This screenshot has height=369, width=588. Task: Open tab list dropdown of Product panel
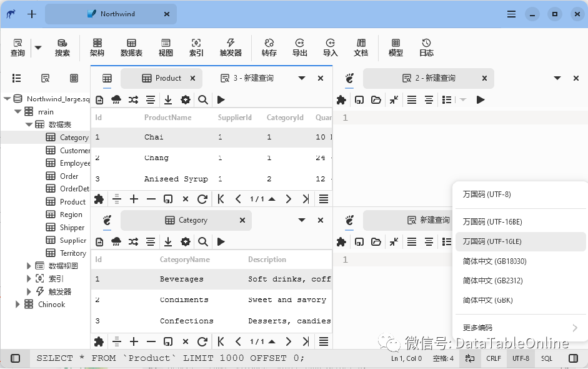302,78
